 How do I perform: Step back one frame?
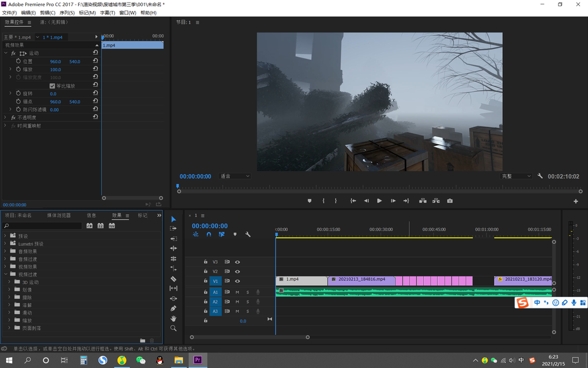(366, 201)
